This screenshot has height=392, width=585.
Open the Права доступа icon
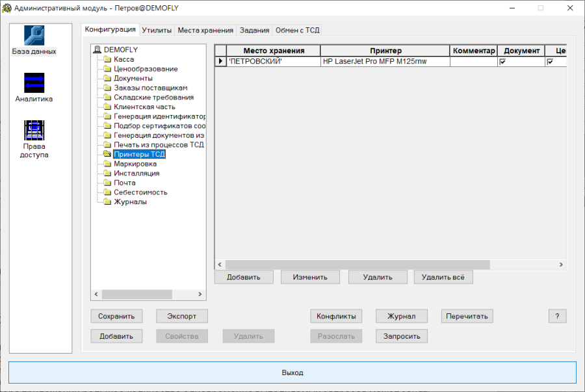34,130
